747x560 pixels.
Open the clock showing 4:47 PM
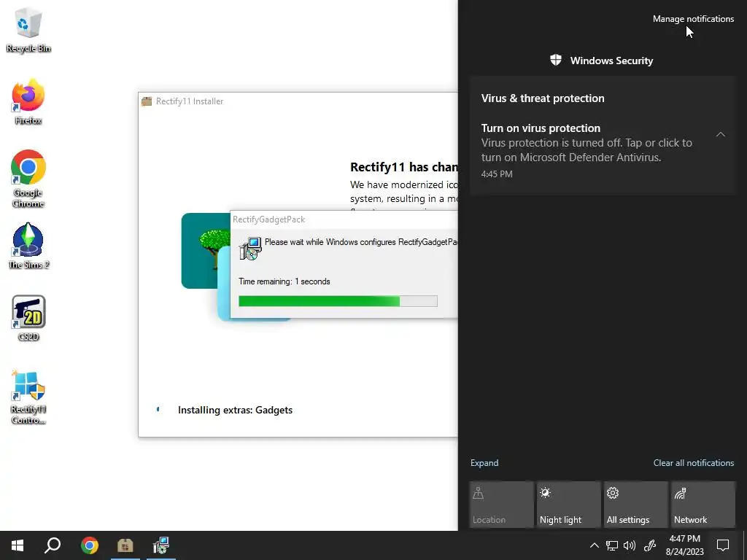[x=684, y=539]
